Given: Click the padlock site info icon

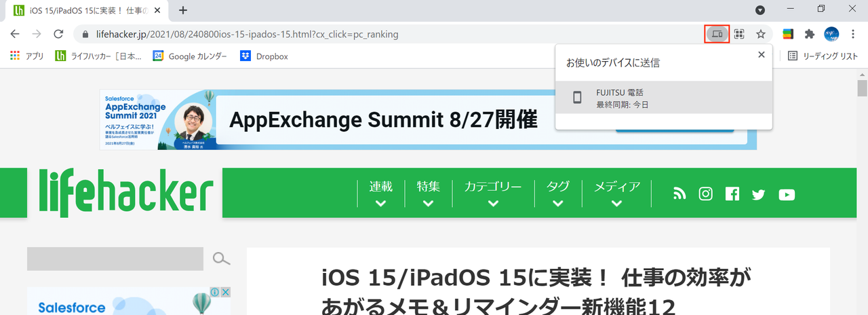Looking at the screenshot, I should (x=85, y=34).
